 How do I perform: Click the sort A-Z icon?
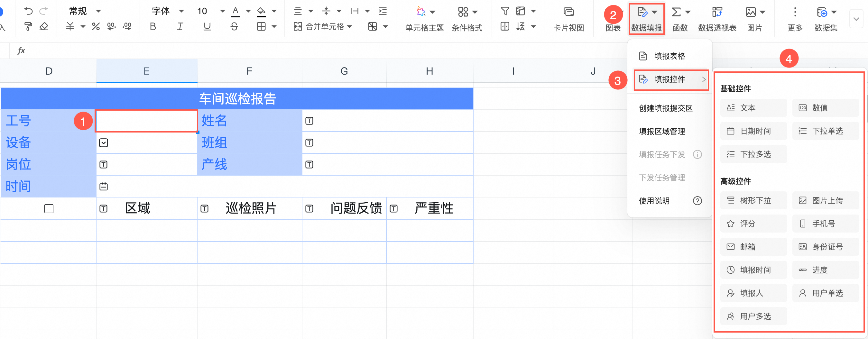point(520,26)
